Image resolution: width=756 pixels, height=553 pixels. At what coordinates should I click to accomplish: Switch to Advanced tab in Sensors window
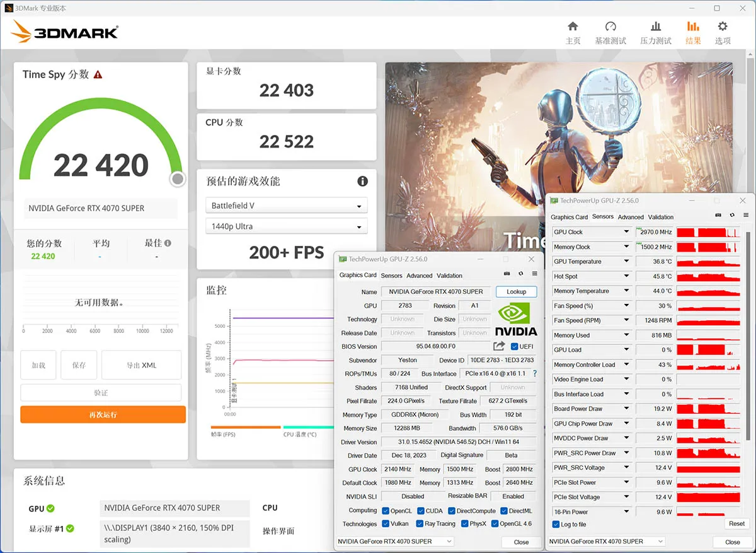pos(631,217)
